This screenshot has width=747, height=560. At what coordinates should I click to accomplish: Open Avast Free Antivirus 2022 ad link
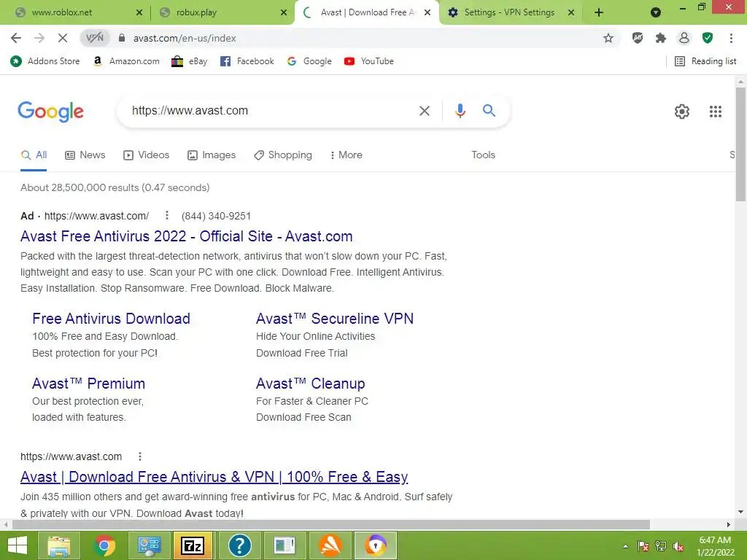point(186,236)
